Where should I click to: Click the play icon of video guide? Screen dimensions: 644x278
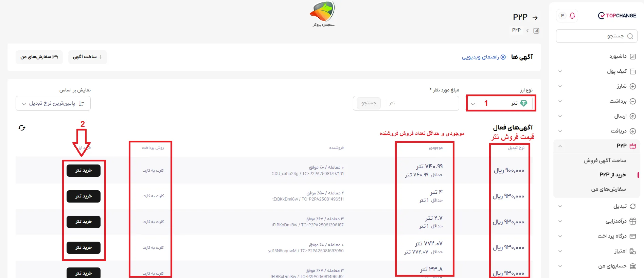[x=503, y=57]
